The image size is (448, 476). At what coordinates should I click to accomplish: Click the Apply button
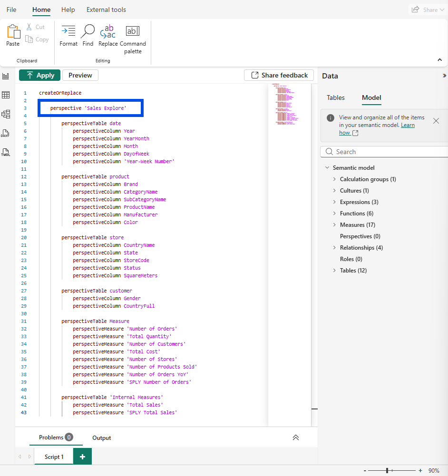coord(40,75)
